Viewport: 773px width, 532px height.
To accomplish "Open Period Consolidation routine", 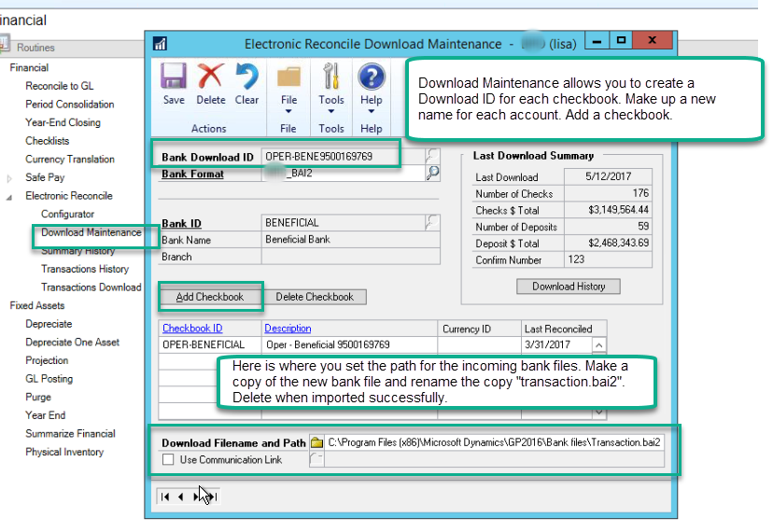I will (x=69, y=104).
